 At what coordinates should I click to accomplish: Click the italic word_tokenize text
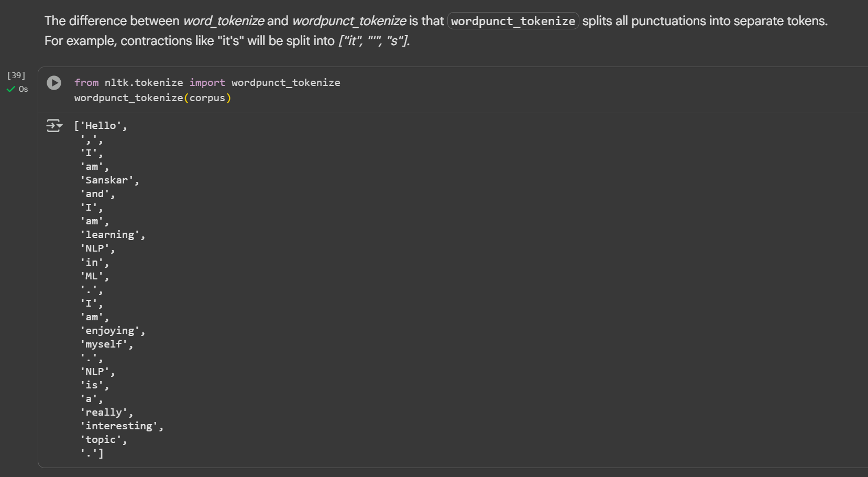pyautogui.click(x=224, y=21)
